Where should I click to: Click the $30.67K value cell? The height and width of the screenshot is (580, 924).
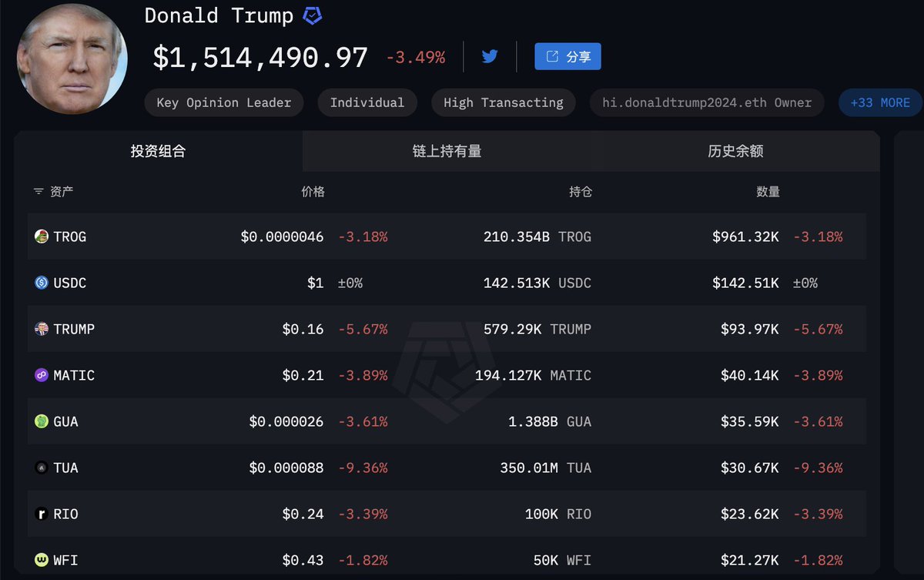(x=750, y=468)
